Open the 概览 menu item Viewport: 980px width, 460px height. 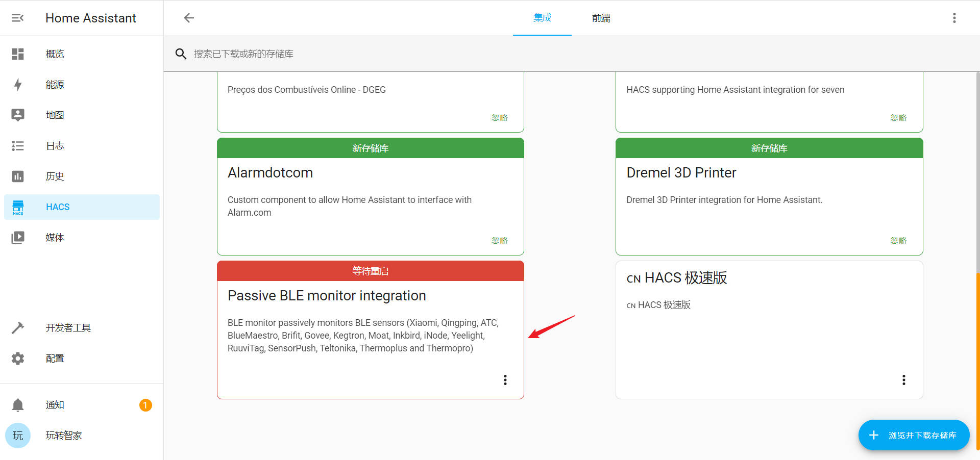pos(82,54)
